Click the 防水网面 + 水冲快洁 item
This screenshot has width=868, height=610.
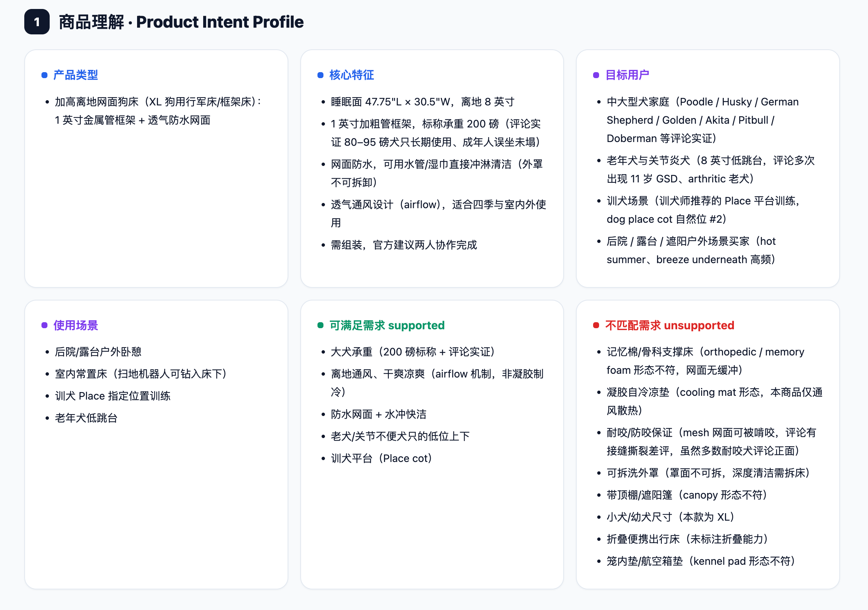pos(378,415)
